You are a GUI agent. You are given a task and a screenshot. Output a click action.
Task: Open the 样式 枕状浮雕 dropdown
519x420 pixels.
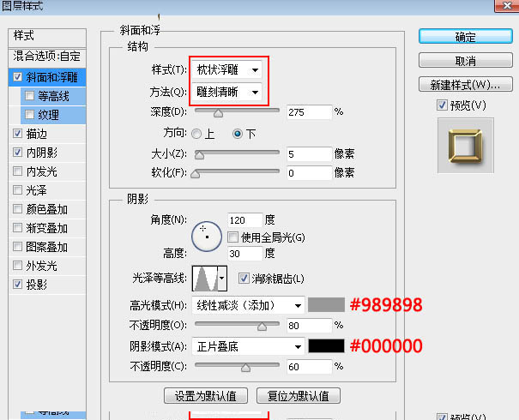[x=227, y=69]
